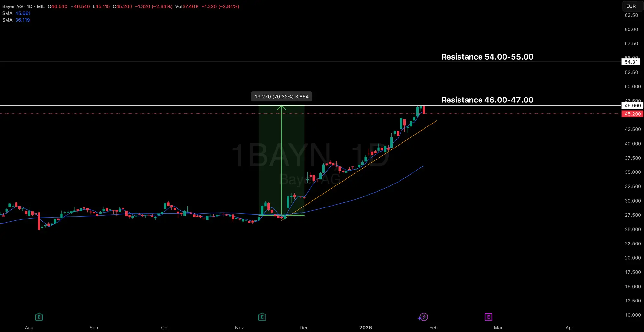The width and height of the screenshot is (644, 332).
Task: Click the November earnings marker icon
Action: click(262, 317)
